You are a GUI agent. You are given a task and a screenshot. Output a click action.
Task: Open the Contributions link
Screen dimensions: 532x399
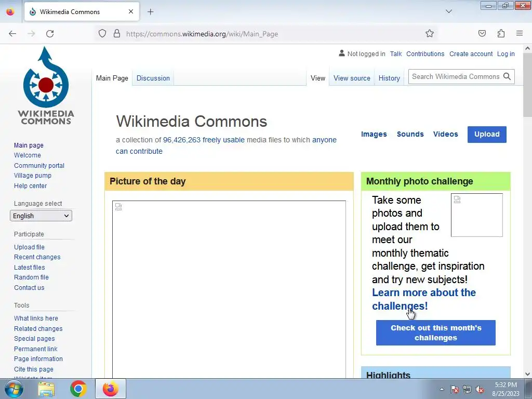click(425, 54)
